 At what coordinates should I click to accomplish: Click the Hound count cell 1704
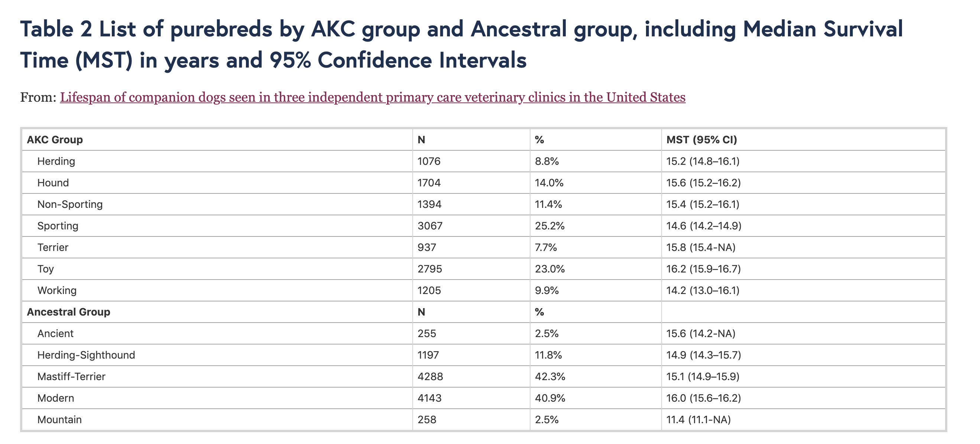click(x=429, y=183)
